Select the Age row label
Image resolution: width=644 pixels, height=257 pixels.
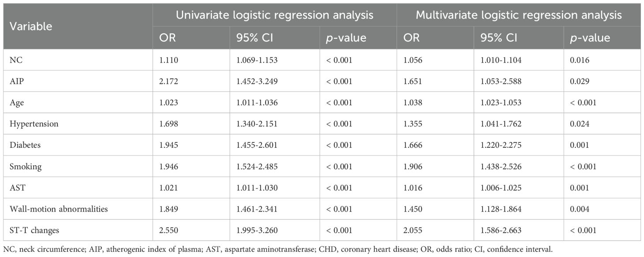coord(16,103)
